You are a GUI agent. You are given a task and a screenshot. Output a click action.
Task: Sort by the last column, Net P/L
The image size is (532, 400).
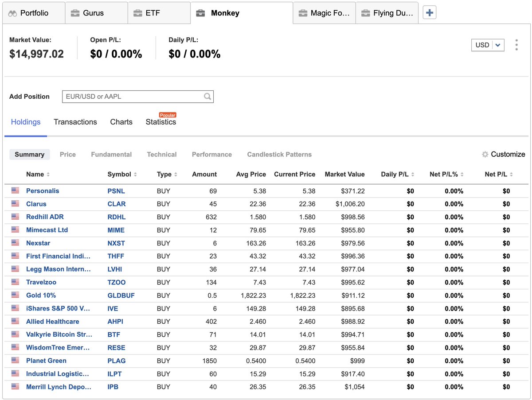pos(499,174)
